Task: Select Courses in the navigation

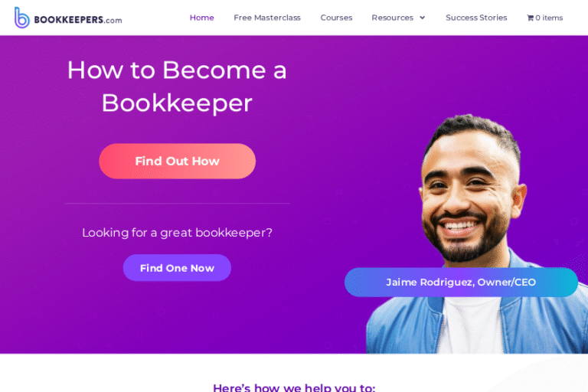Action: pos(336,18)
